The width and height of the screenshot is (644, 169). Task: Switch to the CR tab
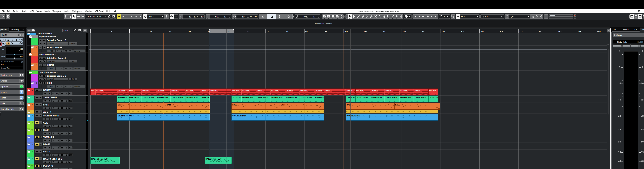coord(636,30)
